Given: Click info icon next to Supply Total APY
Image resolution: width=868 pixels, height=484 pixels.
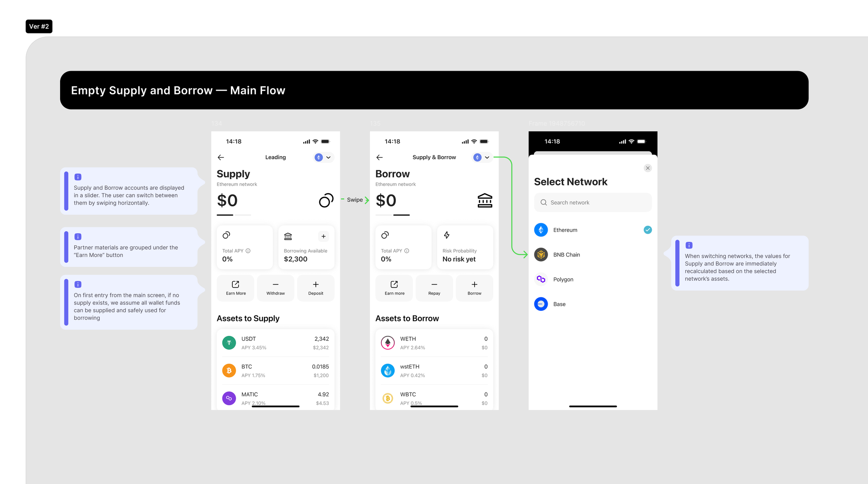Looking at the screenshot, I should tap(248, 251).
